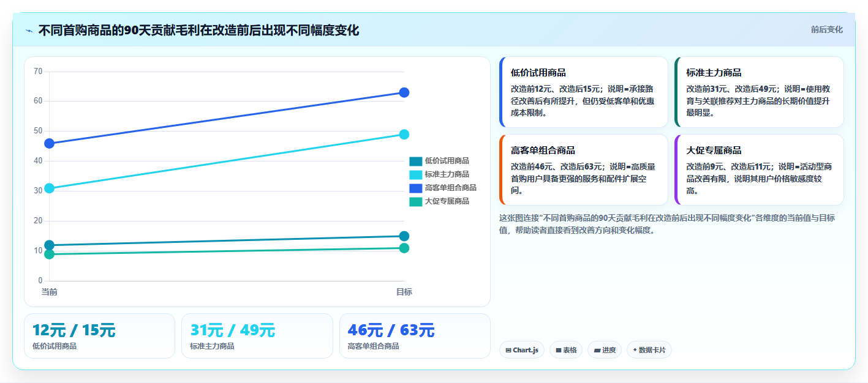This screenshot has height=383, width=868.
Task: Toggle 标准主力商品 legend color box
Action: (x=416, y=174)
